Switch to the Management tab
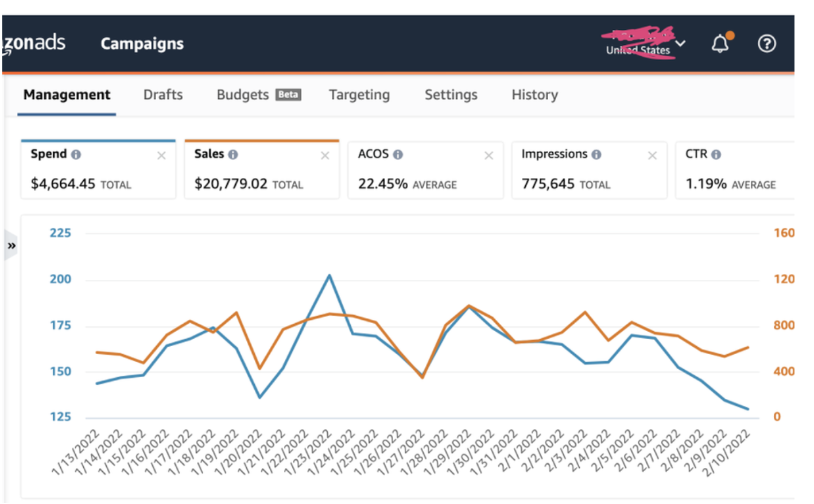 click(x=67, y=95)
